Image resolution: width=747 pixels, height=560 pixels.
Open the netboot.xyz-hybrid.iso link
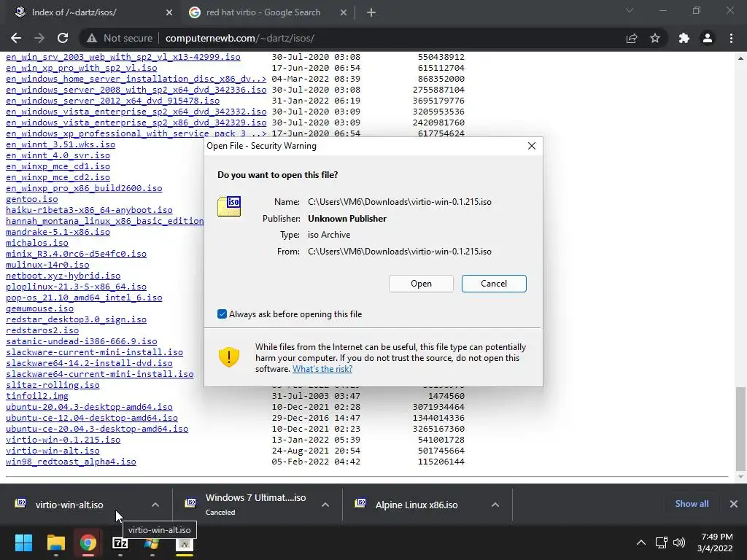[x=63, y=276]
